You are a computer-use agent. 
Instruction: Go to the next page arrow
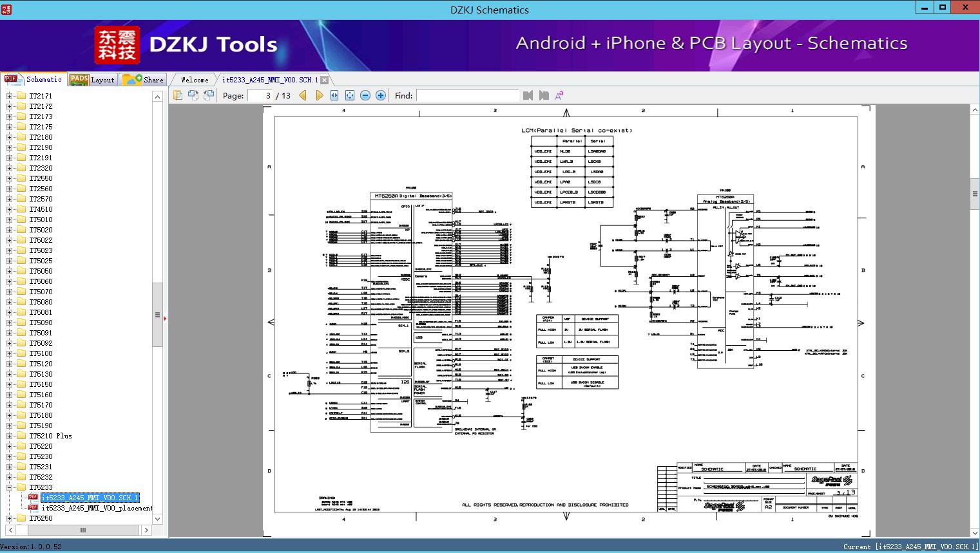click(319, 95)
